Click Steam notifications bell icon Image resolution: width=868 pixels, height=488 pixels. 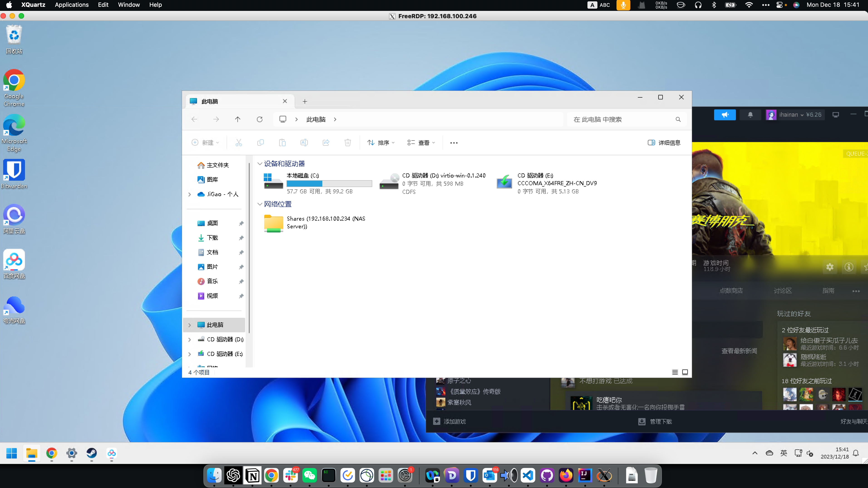pos(750,115)
